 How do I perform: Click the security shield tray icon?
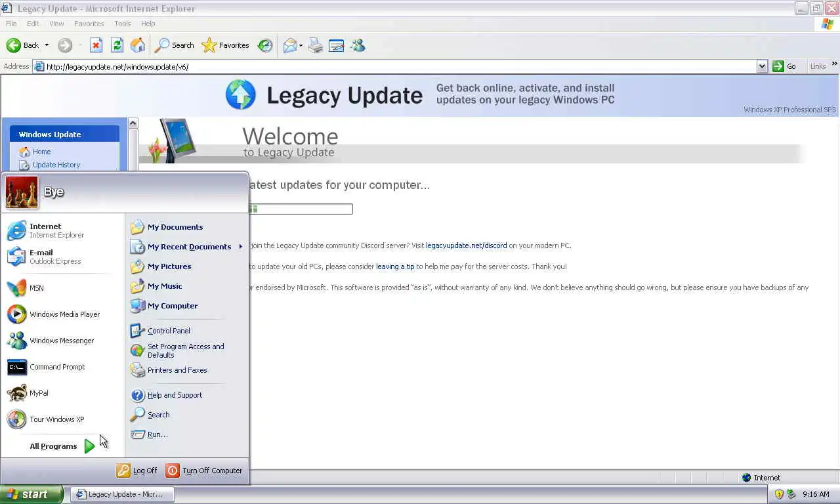pyautogui.click(x=779, y=494)
